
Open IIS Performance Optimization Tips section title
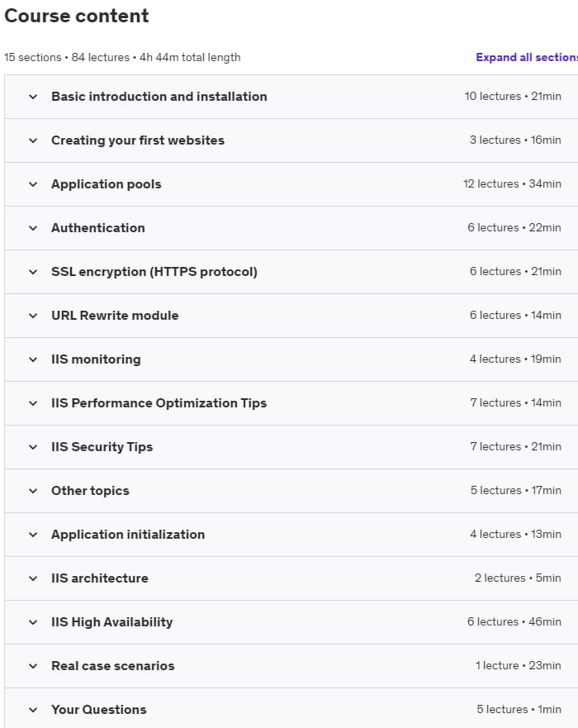coord(159,403)
